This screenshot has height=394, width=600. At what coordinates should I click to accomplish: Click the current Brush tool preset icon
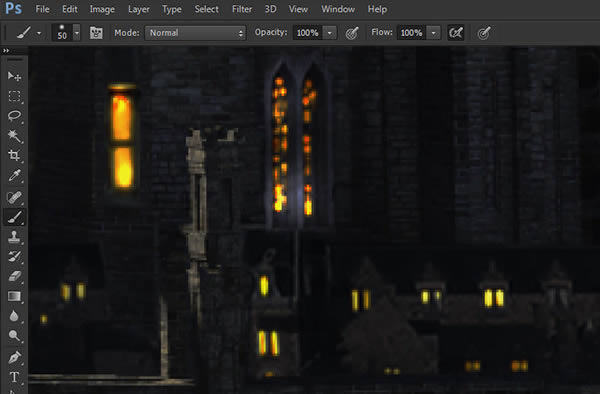pyautogui.click(x=24, y=33)
